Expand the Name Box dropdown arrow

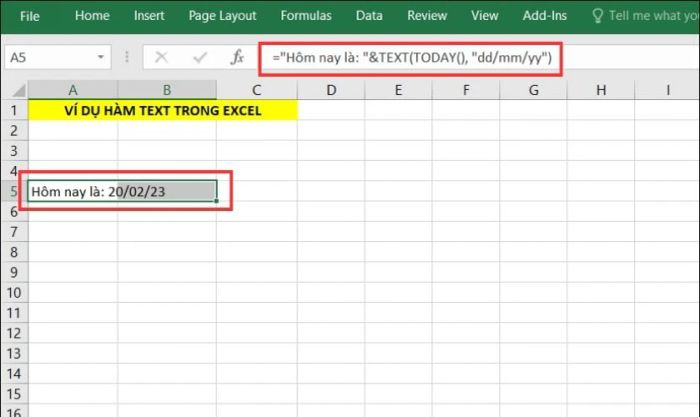click(101, 57)
